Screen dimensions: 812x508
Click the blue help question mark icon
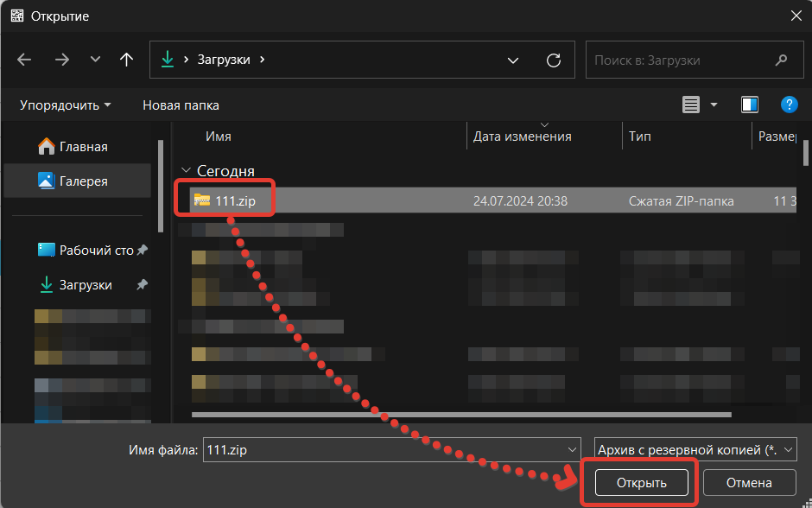[788, 105]
